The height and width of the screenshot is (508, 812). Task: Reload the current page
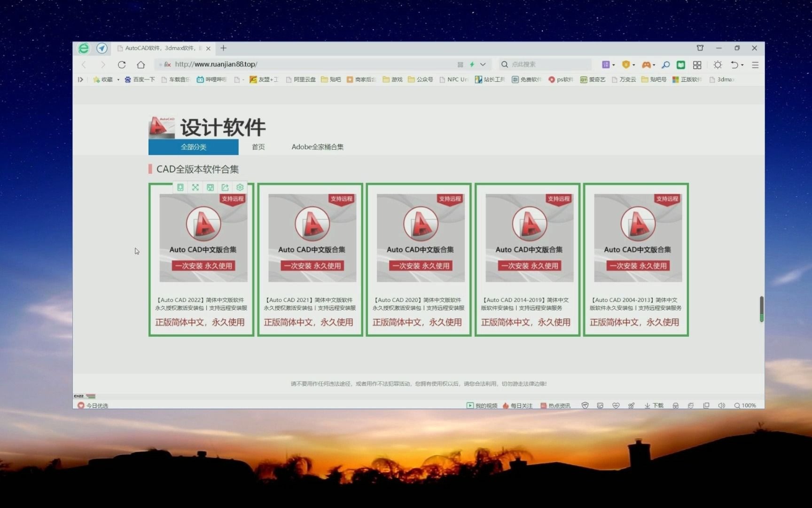point(122,64)
